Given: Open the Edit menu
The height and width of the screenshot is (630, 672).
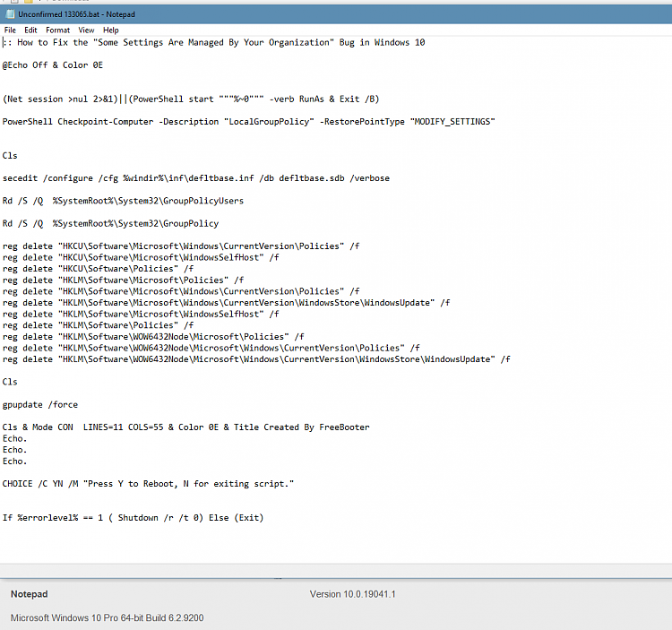Looking at the screenshot, I should [x=30, y=30].
